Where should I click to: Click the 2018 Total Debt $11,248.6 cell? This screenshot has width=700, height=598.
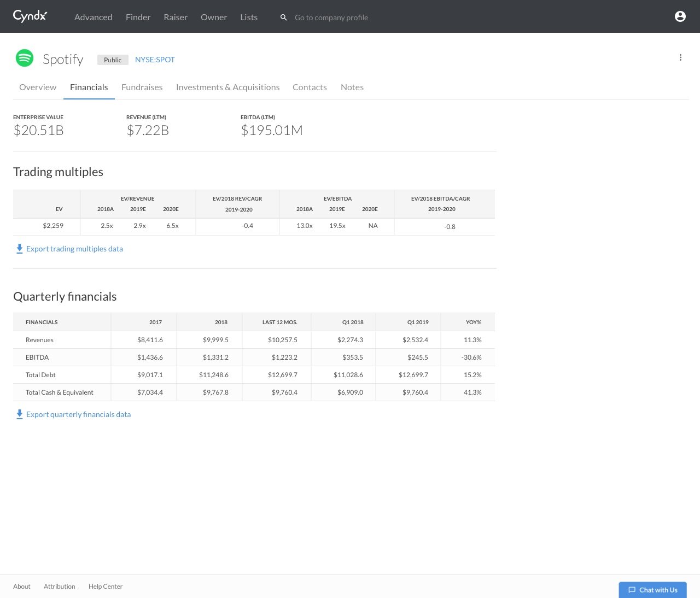214,375
